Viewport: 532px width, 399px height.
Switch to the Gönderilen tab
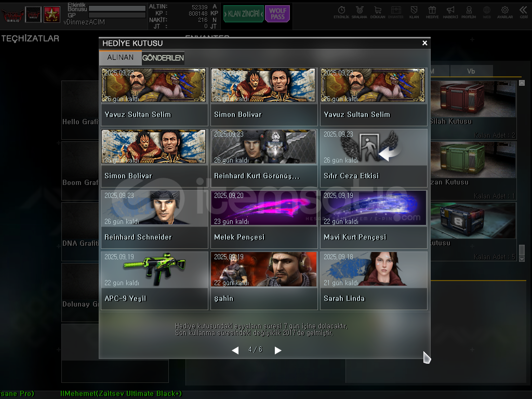point(163,58)
